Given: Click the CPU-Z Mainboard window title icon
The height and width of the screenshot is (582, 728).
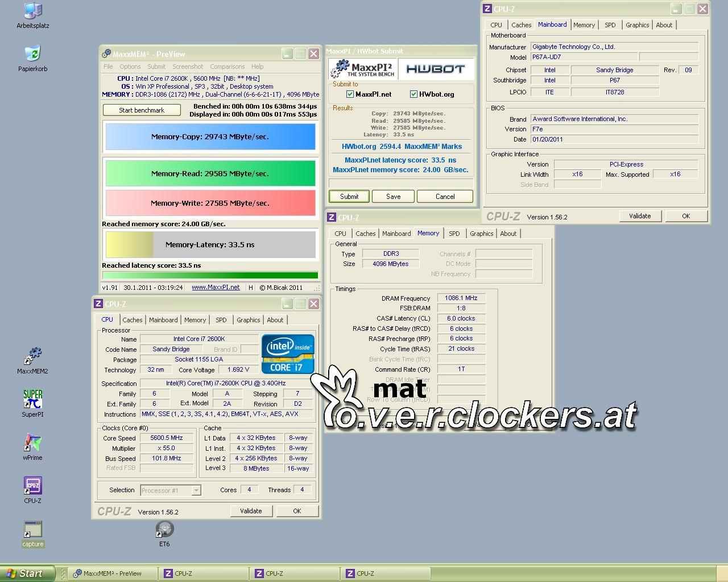Looking at the screenshot, I should pos(487,9).
